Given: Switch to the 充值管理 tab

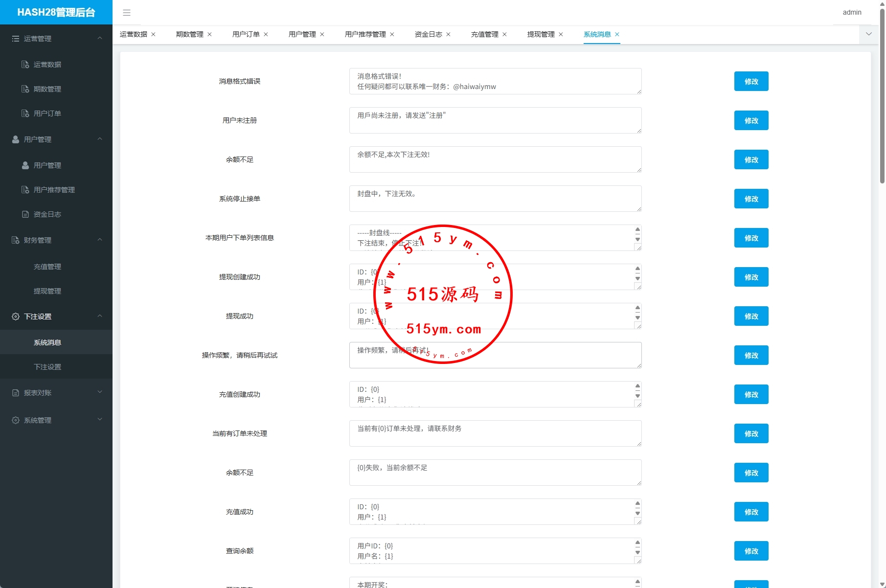Looking at the screenshot, I should (x=484, y=34).
